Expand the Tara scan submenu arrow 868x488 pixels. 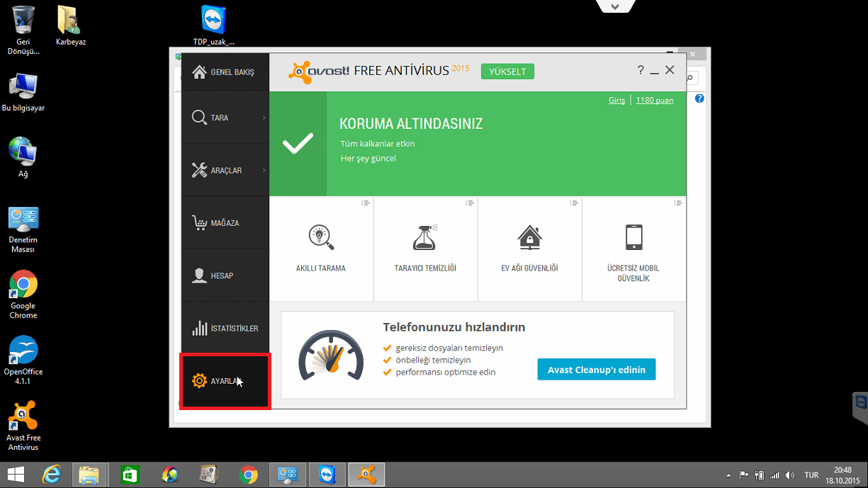pyautogui.click(x=264, y=118)
